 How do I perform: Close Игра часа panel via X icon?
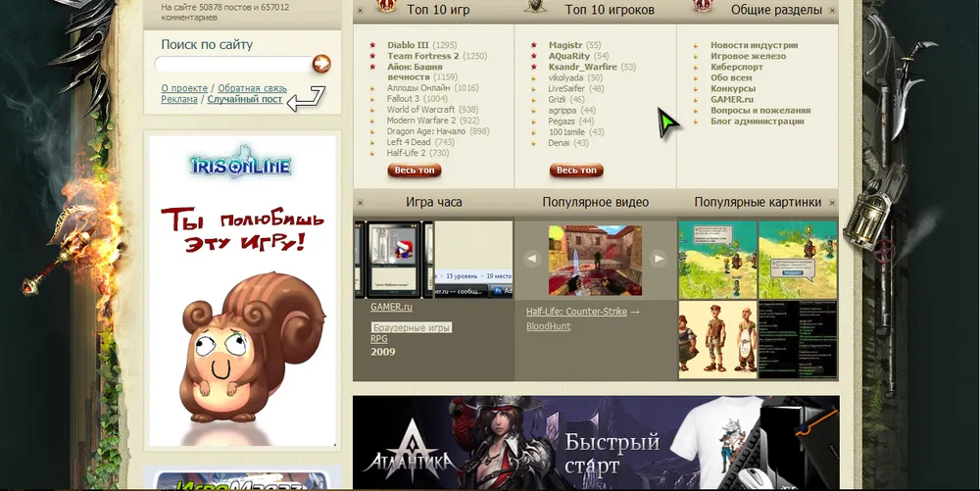click(x=360, y=203)
